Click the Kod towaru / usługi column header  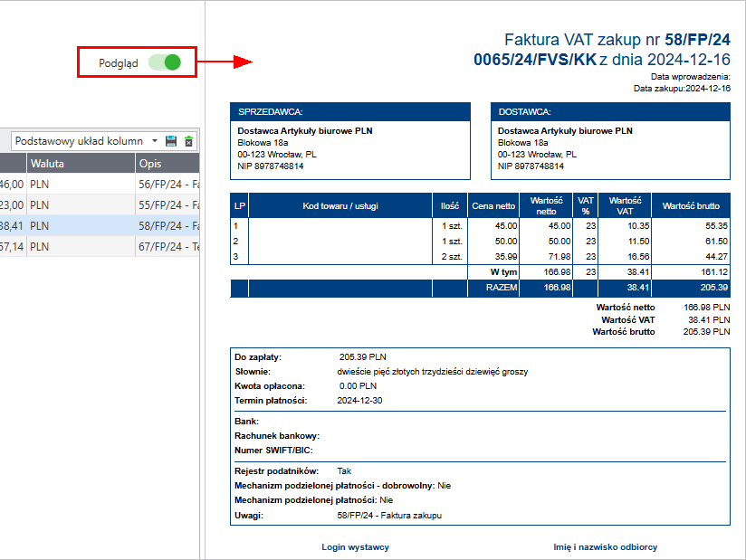340,206
